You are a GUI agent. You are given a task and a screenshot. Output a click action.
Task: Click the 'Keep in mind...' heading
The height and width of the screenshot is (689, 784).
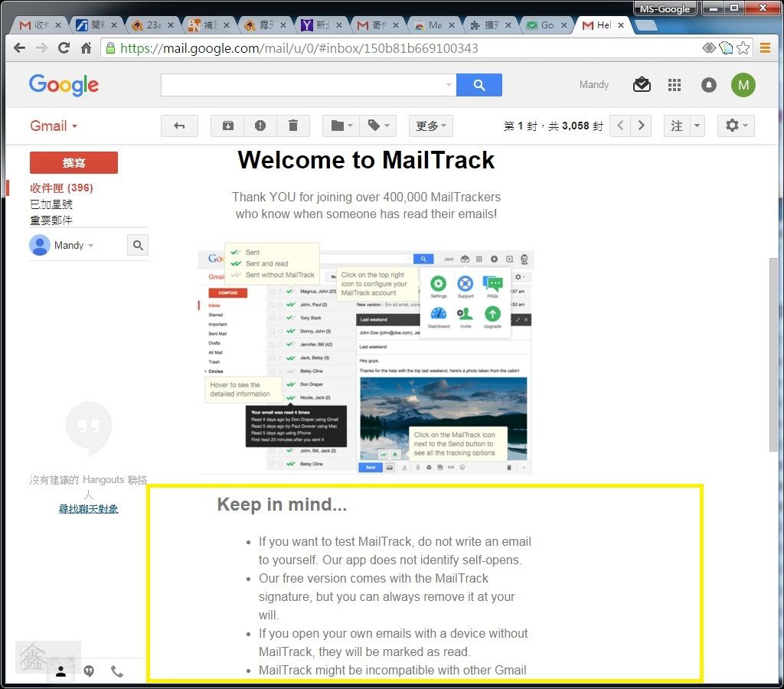[282, 504]
